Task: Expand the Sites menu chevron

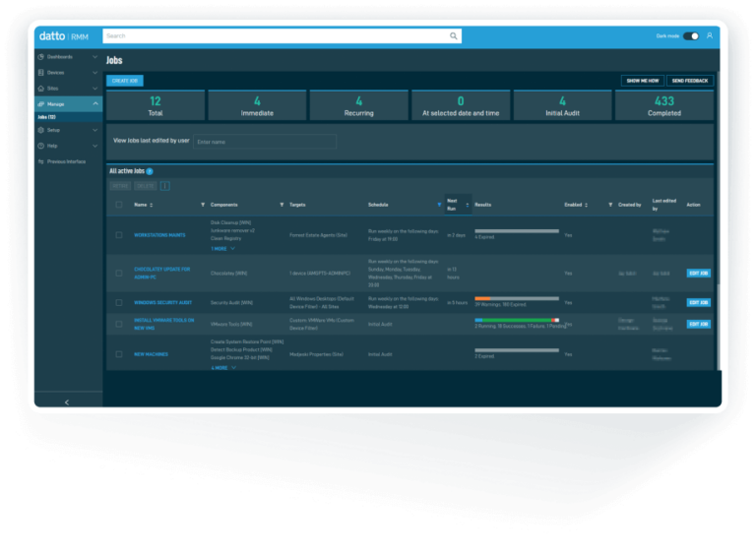Action: [94, 89]
